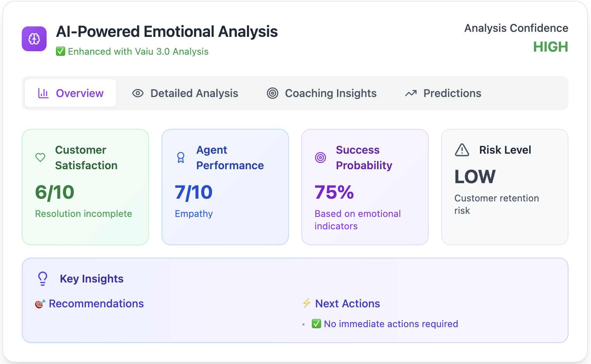Click the award ribbon icon for Agent Performance

181,158
